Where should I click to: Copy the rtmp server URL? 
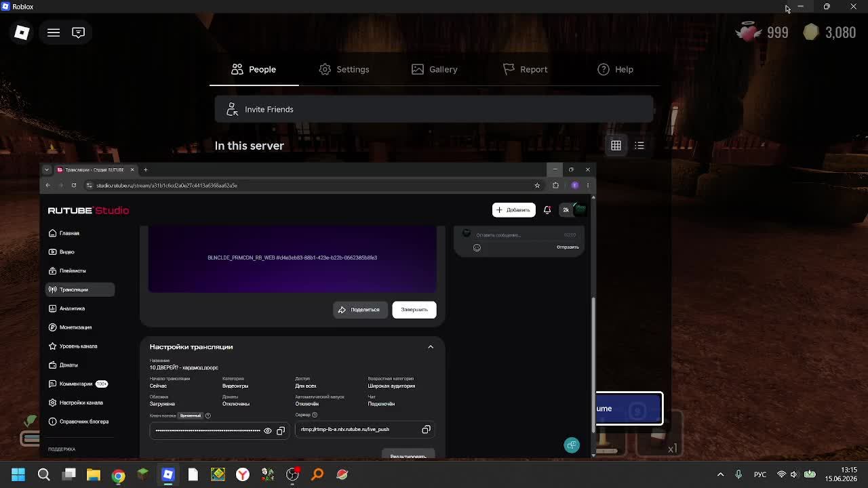point(426,430)
